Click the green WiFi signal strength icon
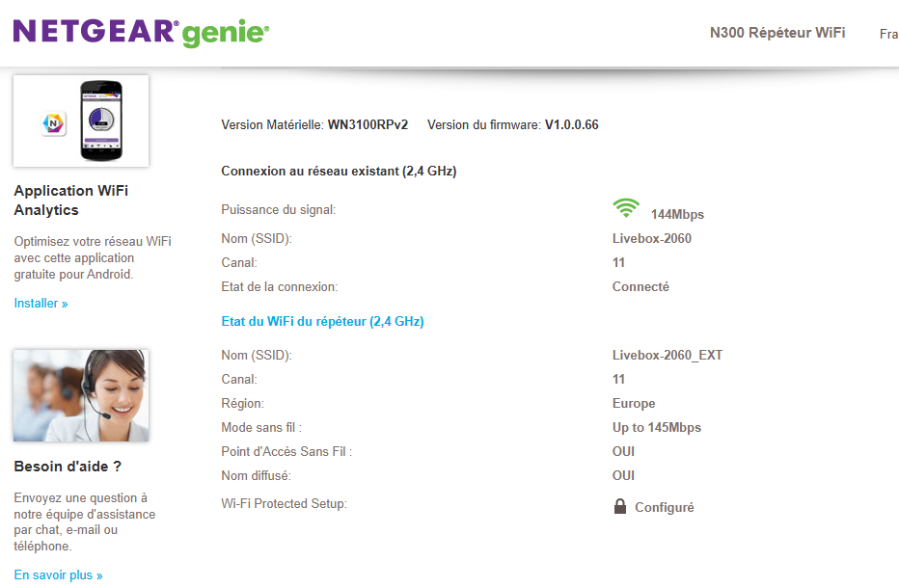Screen dimensions: 899x588 626,208
